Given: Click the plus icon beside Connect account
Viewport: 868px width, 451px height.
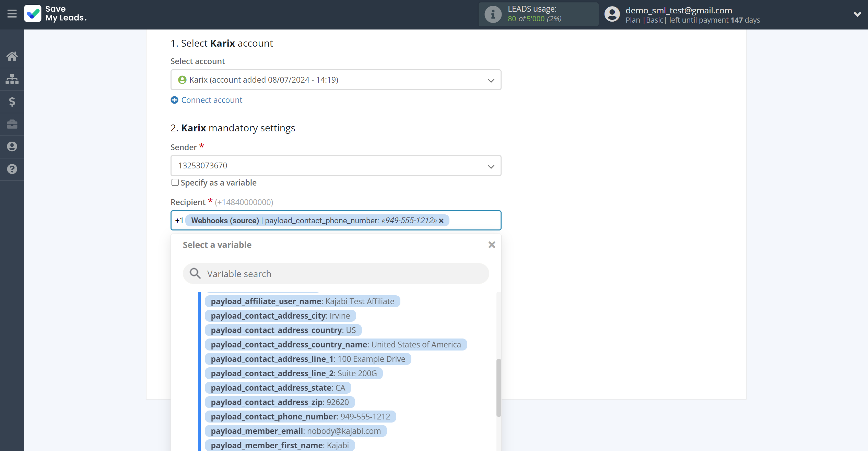Looking at the screenshot, I should (x=175, y=100).
